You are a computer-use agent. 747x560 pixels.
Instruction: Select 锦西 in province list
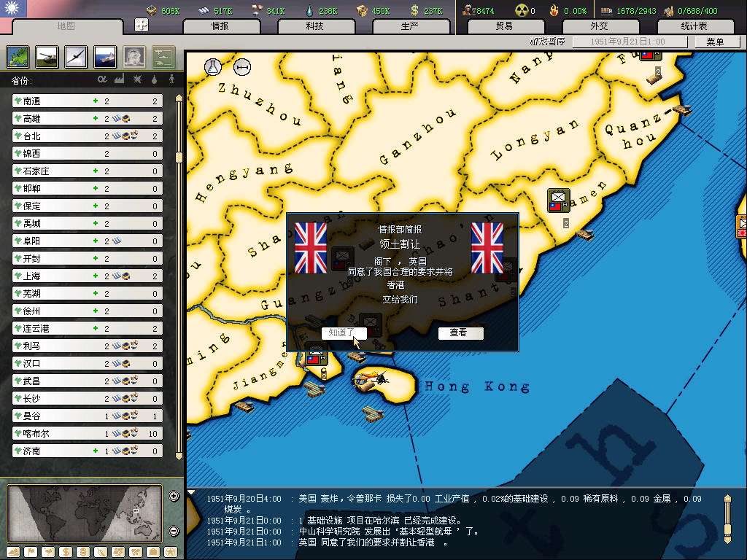[88, 153]
